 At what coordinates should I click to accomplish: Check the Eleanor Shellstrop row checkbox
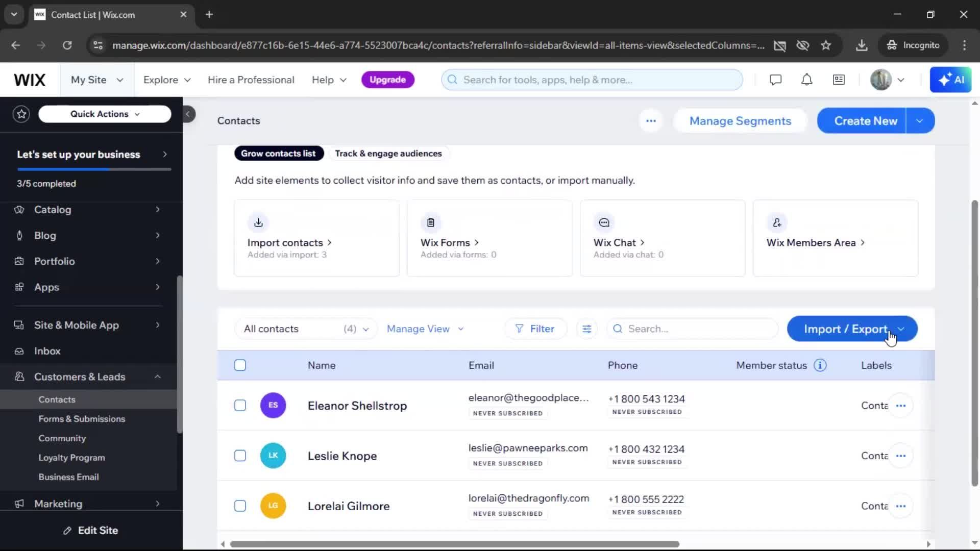(x=240, y=406)
